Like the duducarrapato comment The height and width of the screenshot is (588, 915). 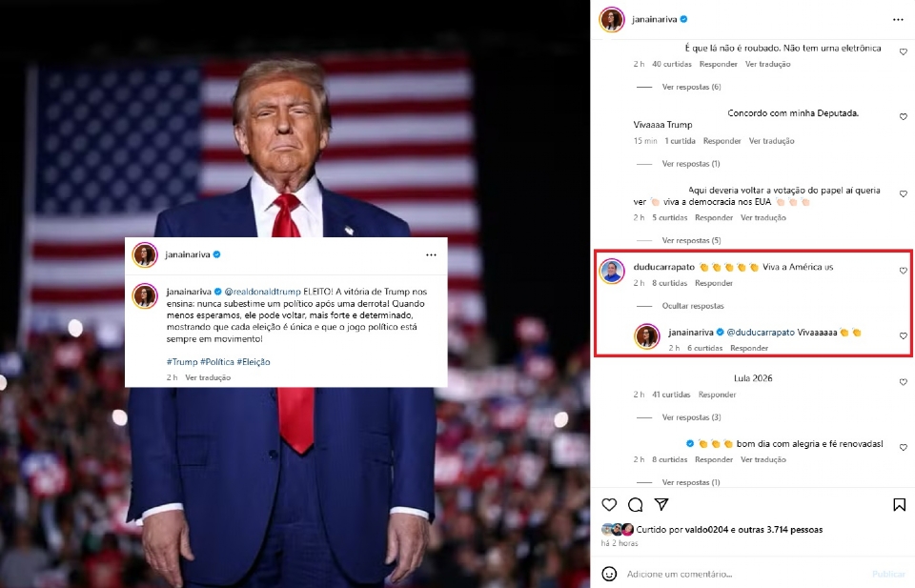pyautogui.click(x=903, y=271)
